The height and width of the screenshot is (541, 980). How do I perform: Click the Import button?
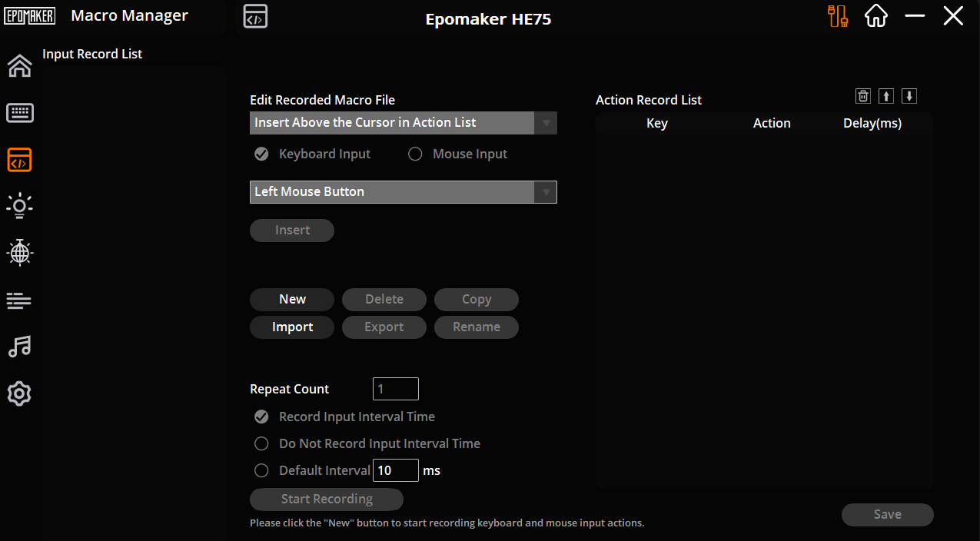tap(292, 327)
